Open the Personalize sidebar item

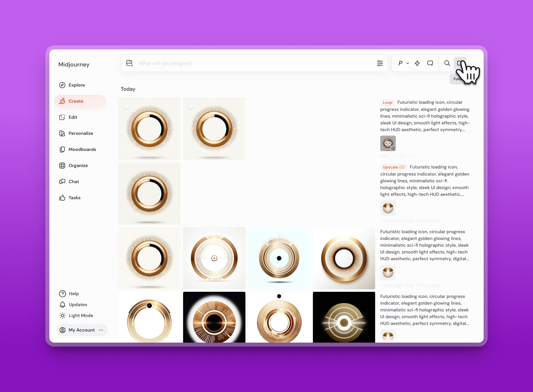[81, 133]
